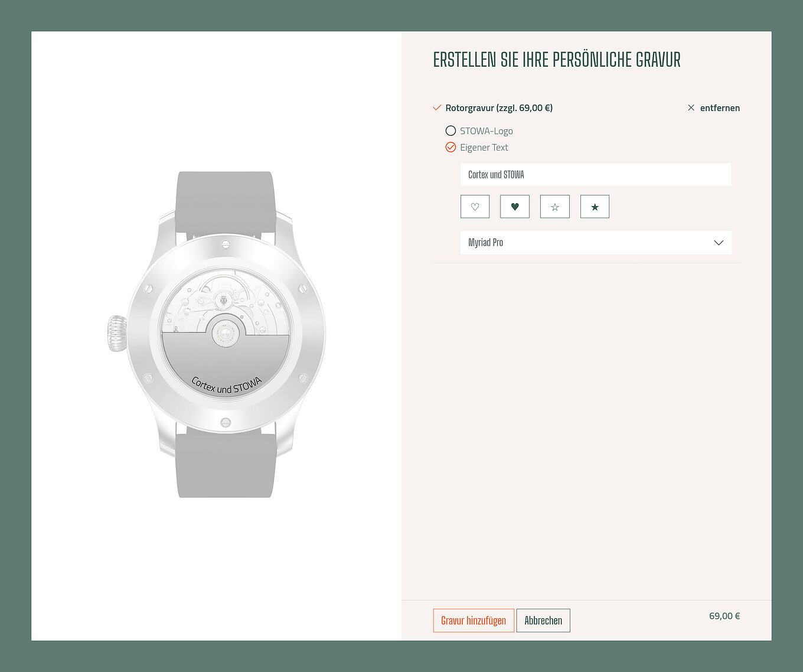Toggle the Rotorgravur (zzgl. 69,00 €) option label

pyautogui.click(x=499, y=107)
